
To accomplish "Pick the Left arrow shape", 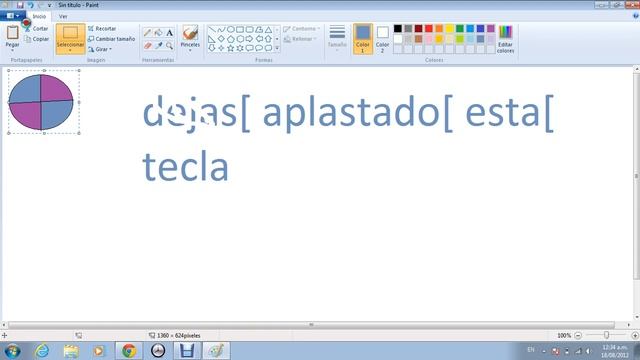I will [x=259, y=39].
